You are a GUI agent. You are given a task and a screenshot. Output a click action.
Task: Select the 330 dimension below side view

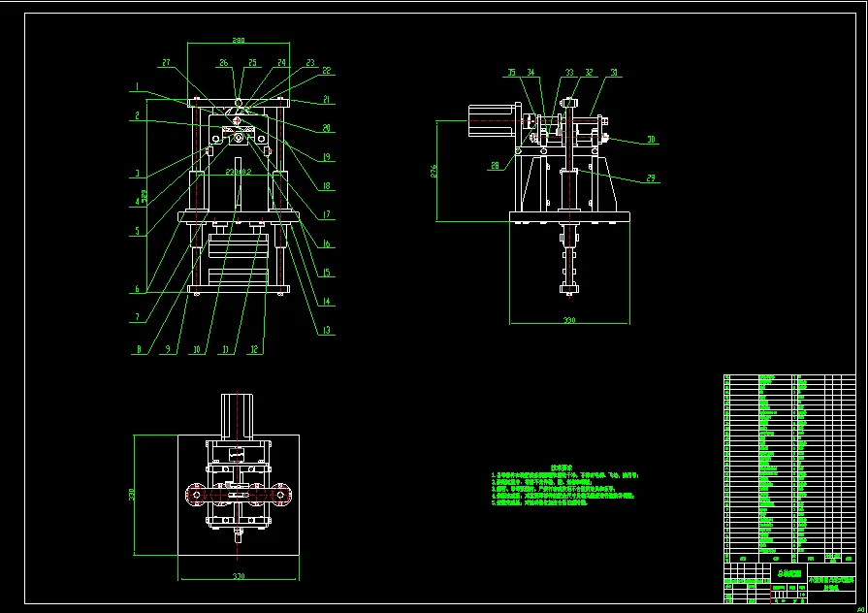[x=569, y=320]
